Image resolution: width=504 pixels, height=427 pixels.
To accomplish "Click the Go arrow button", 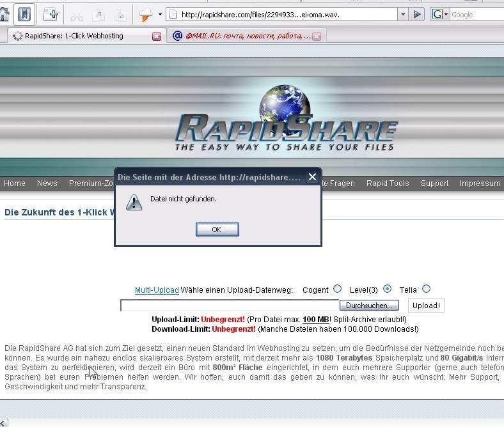I will pyautogui.click(x=416, y=15).
